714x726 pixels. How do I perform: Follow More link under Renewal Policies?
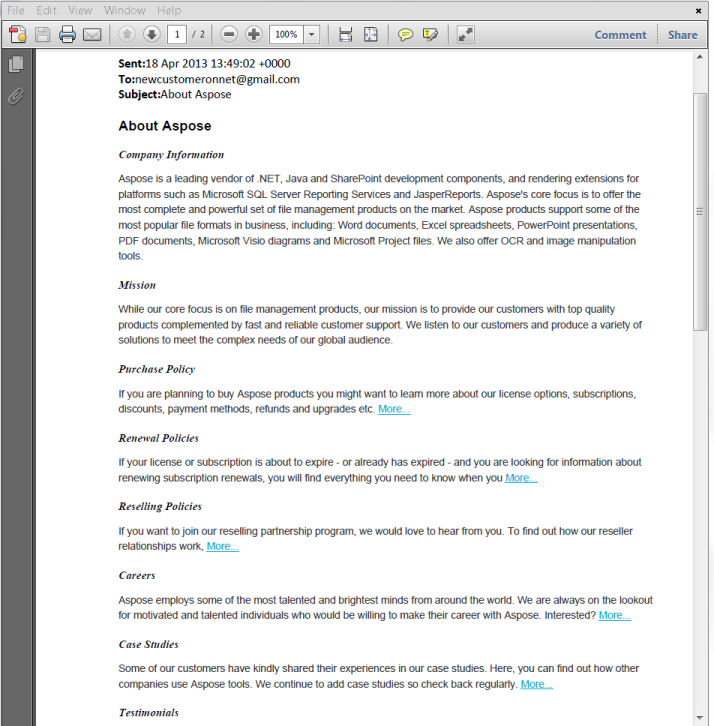coord(521,478)
